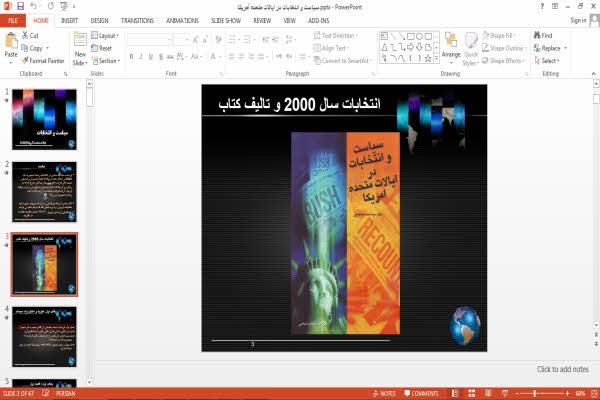Toggle underline formatting

[x=151, y=57]
